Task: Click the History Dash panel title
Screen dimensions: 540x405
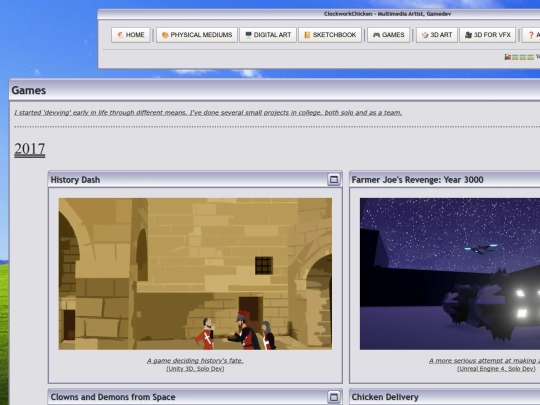Action: pos(75,180)
